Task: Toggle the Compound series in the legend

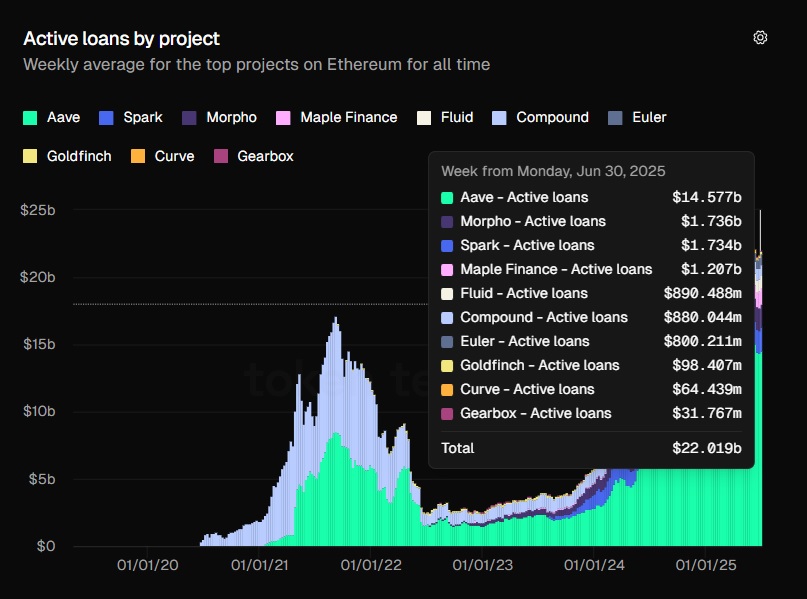Action: click(x=540, y=117)
